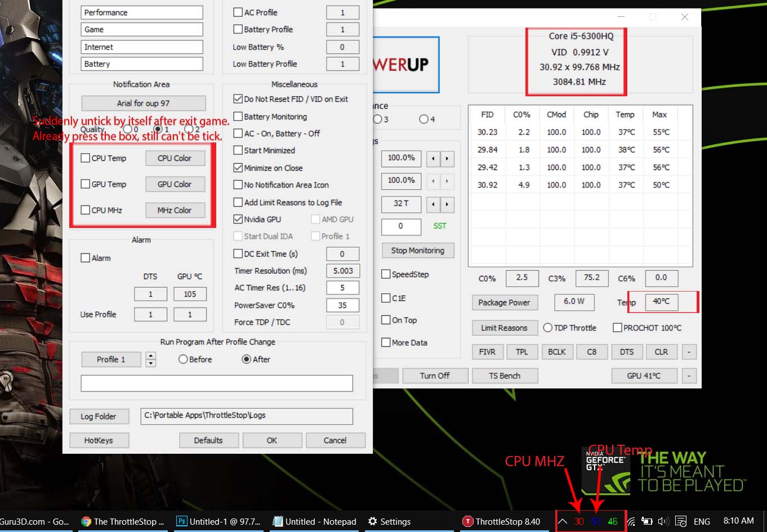767x532 pixels.
Task: Decrease the 32 T value with left arrow
Action: [433, 204]
